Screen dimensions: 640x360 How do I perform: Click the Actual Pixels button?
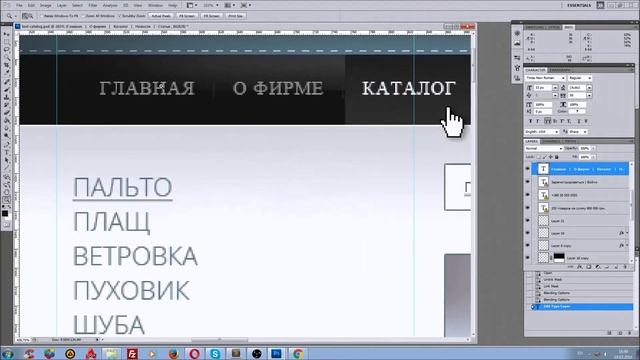pos(161,16)
